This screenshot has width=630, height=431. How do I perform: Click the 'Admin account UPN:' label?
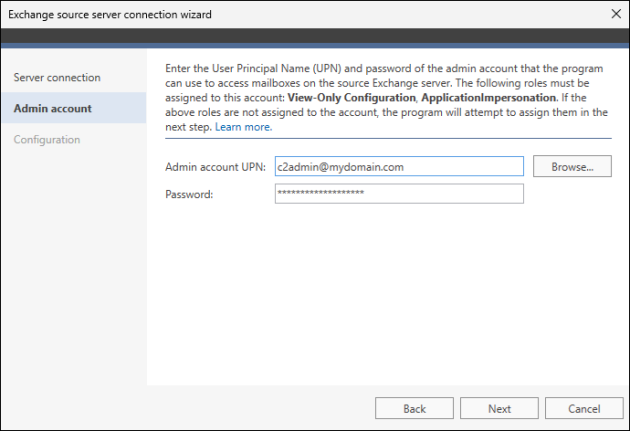(215, 167)
